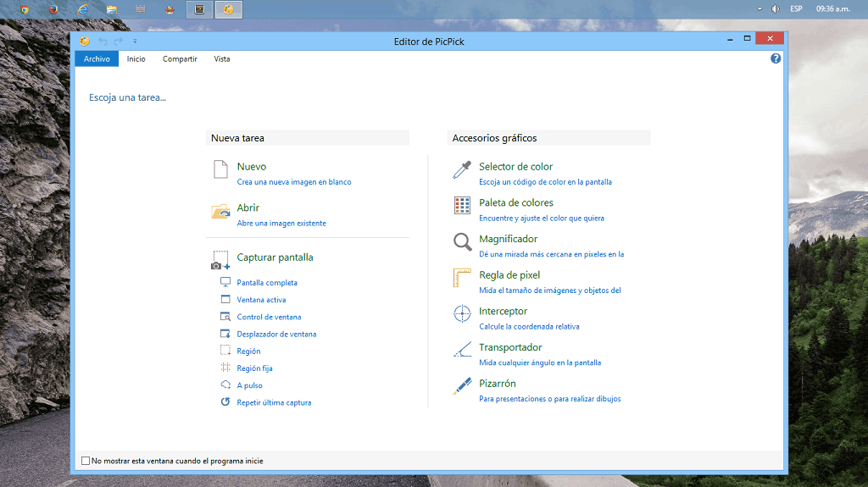Click 'Crea una nueva imagen en blanco'

pos(294,181)
